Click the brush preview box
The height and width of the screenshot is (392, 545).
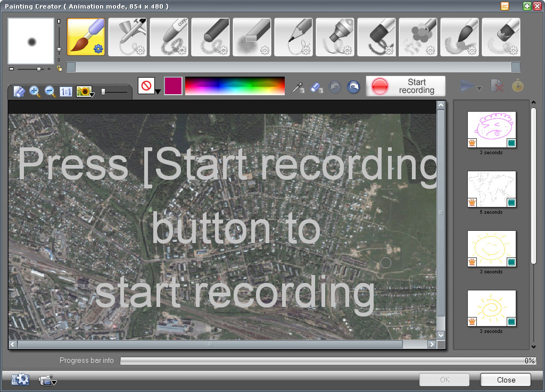pos(31,41)
